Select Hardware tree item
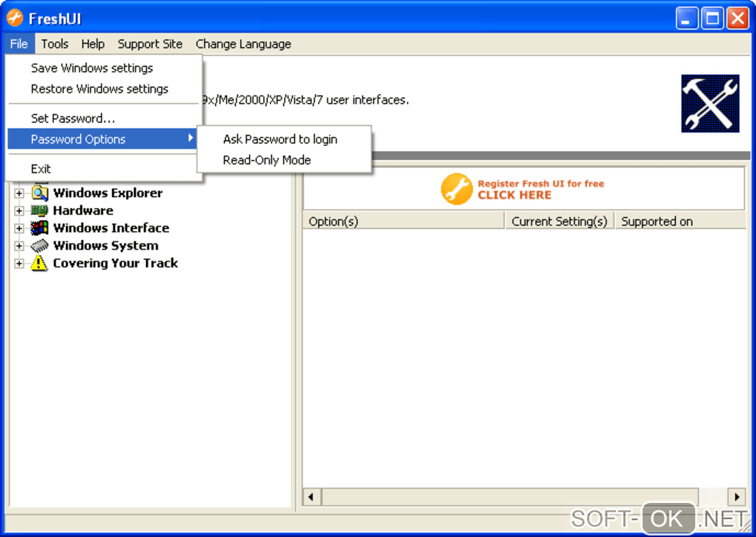 pos(83,210)
